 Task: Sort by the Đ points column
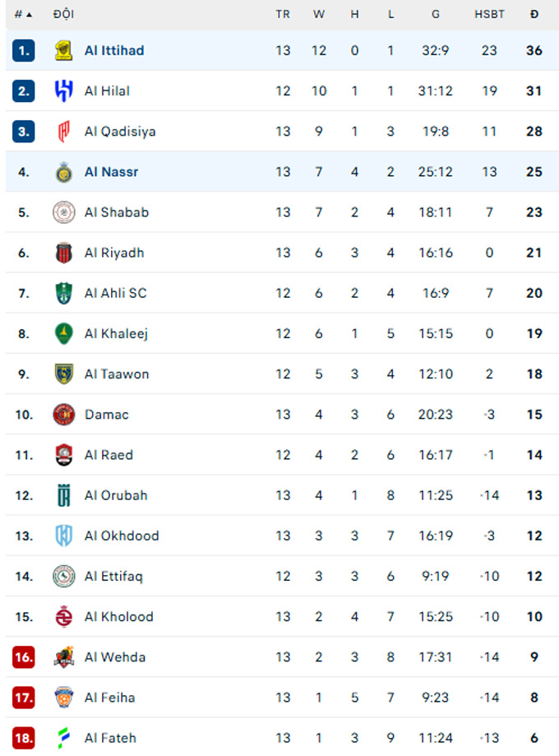click(534, 14)
